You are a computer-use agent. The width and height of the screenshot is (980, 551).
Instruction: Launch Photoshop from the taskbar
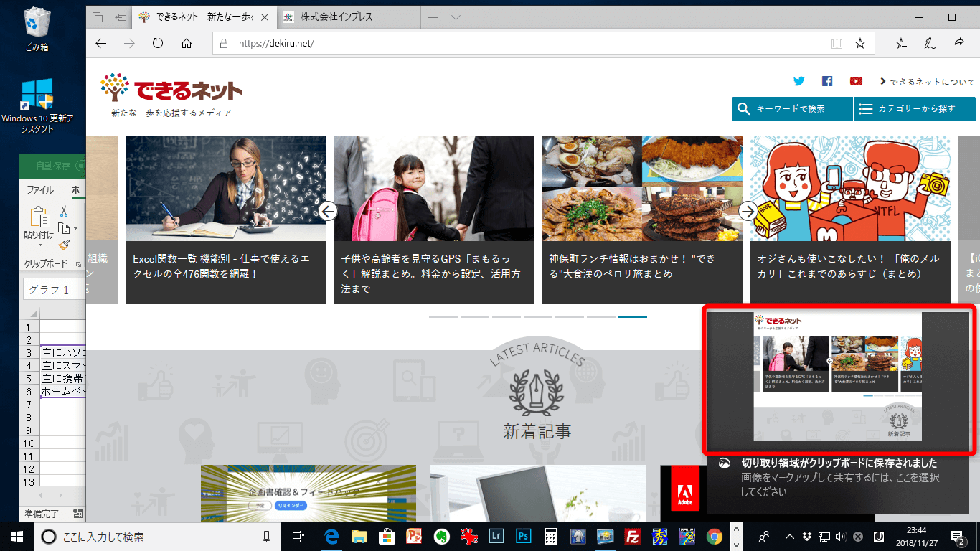[523, 536]
